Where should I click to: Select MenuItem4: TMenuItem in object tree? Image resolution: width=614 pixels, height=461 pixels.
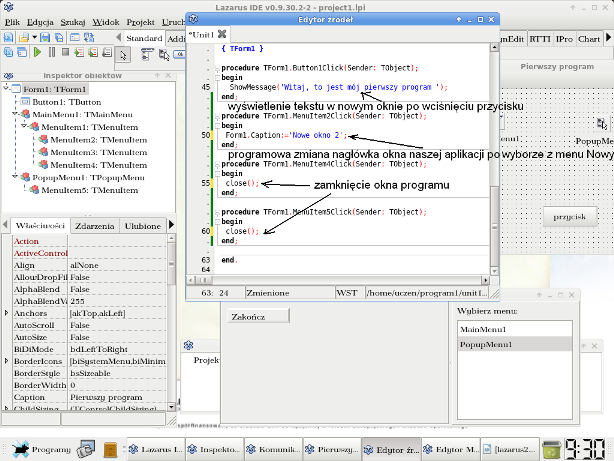[x=99, y=165]
